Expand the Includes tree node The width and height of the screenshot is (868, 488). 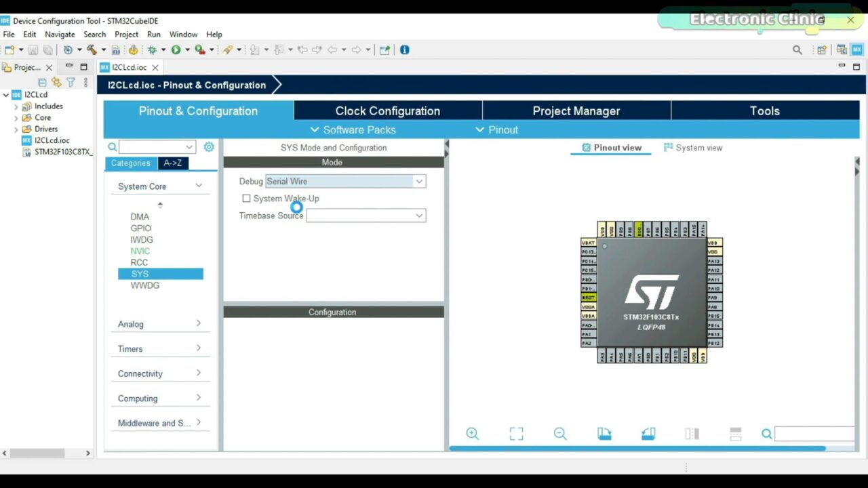16,106
